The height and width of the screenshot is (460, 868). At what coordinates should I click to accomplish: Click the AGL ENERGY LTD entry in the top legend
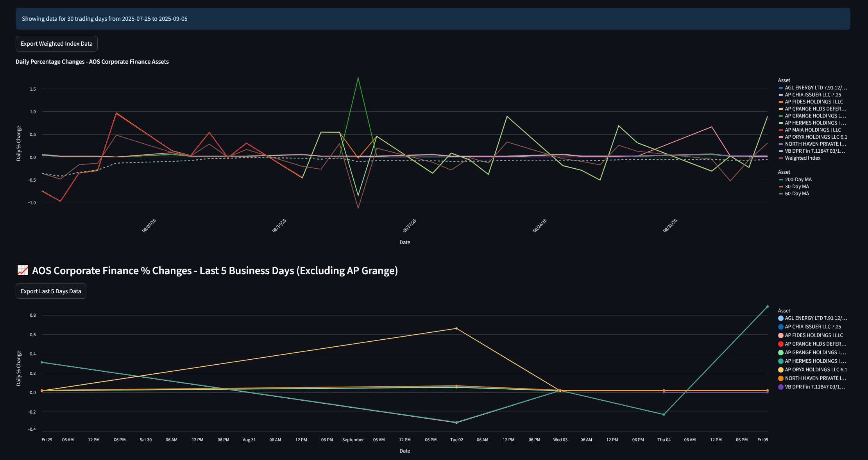click(x=815, y=88)
